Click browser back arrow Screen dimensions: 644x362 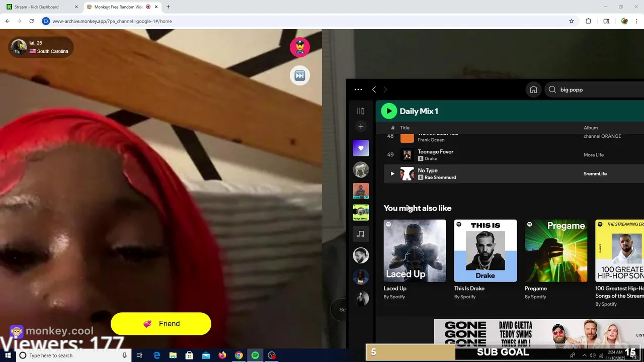pos(7,21)
